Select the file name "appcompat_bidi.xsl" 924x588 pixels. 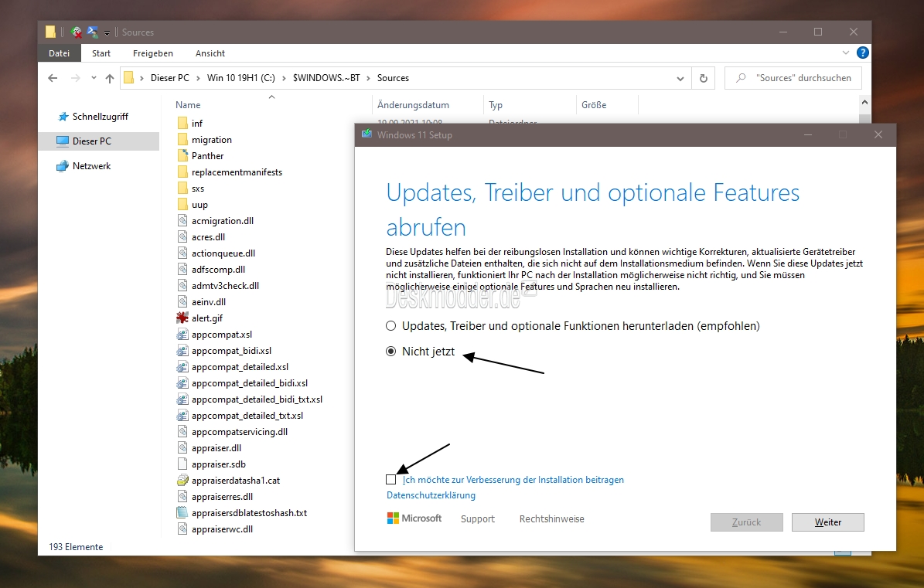[232, 351]
